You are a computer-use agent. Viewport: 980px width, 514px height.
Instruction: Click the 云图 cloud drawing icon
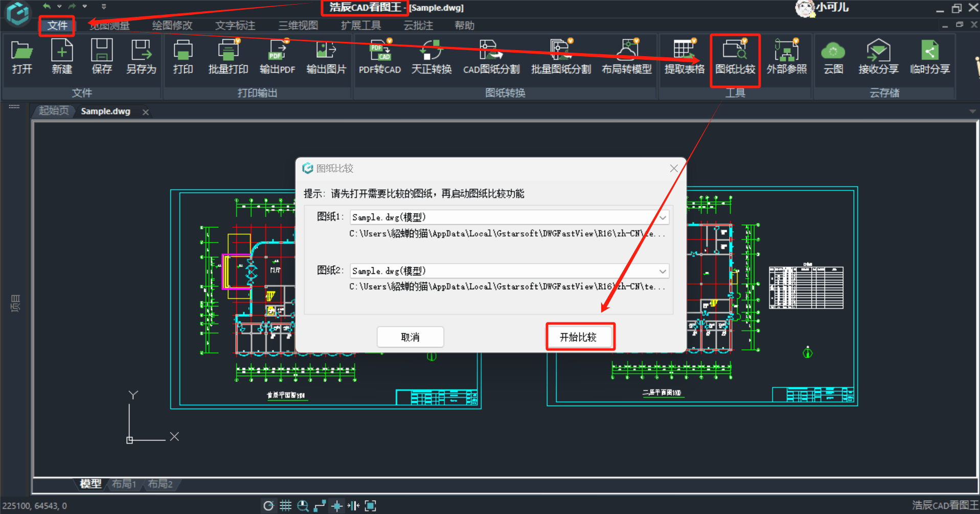(x=833, y=56)
